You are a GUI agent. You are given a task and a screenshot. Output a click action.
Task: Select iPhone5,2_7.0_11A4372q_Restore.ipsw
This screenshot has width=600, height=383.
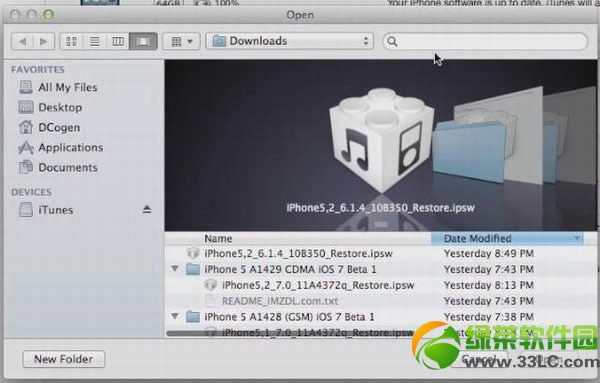[x=381, y=285]
